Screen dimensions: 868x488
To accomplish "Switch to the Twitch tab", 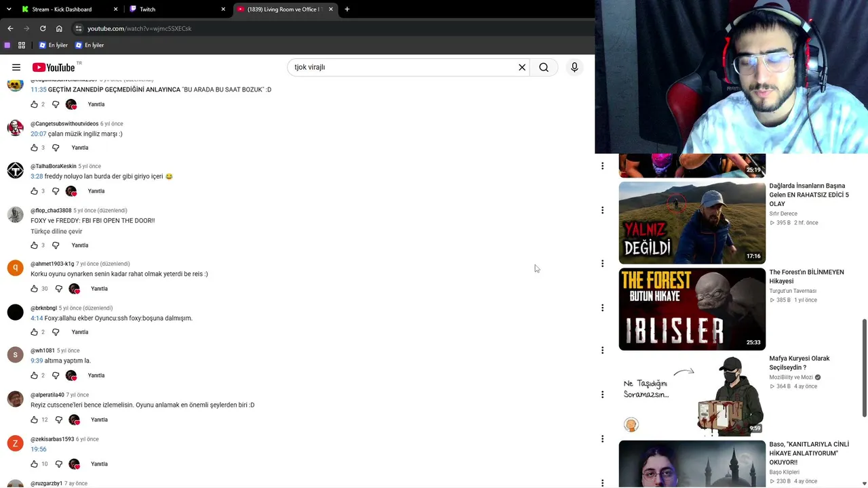I will point(176,9).
